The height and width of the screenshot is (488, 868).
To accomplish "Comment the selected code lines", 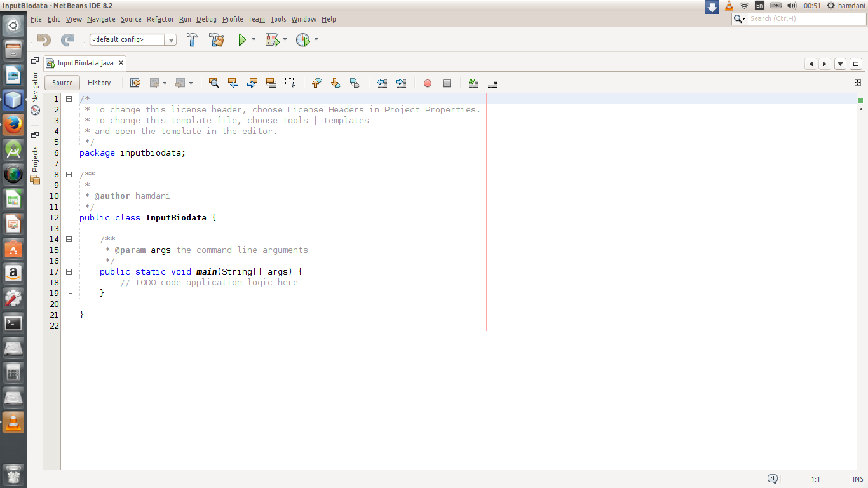I will pos(473,83).
